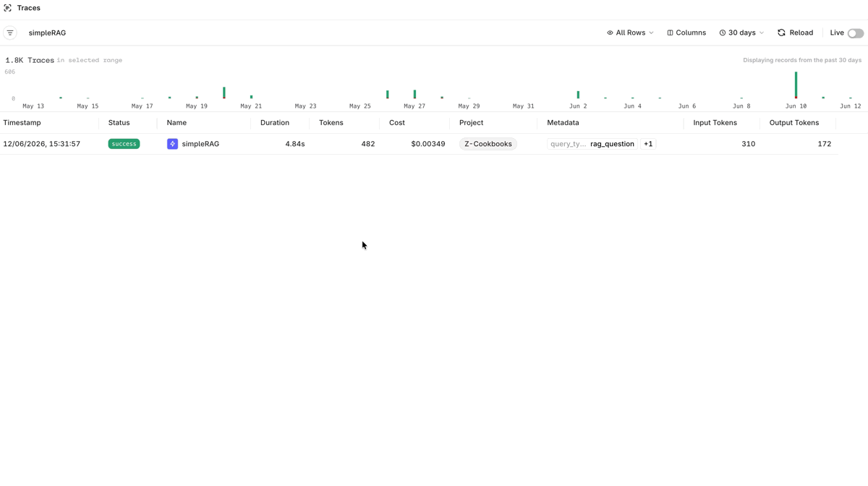Click the $0.00349 cost cell

(x=428, y=144)
